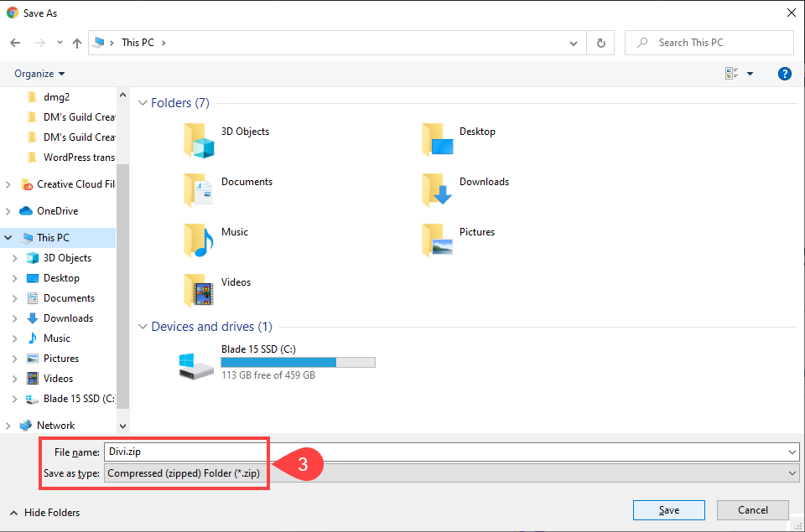Image resolution: width=805 pixels, height=532 pixels.
Task: Change the view layout icon
Action: pos(732,74)
